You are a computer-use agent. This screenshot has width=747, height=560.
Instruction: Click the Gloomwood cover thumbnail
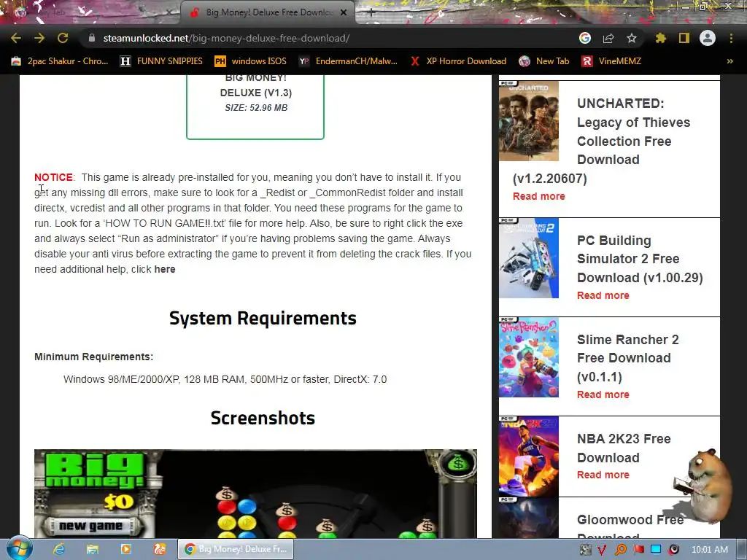point(529,518)
